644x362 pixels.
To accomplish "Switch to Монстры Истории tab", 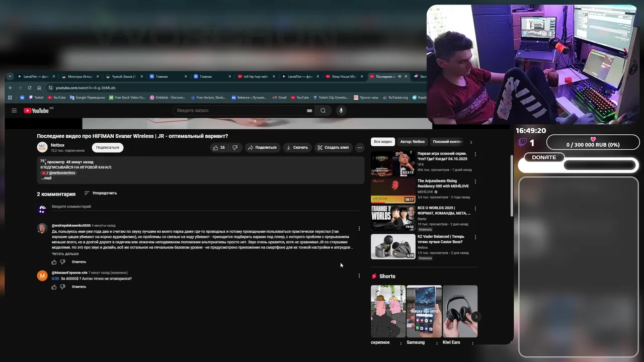I will (79, 76).
